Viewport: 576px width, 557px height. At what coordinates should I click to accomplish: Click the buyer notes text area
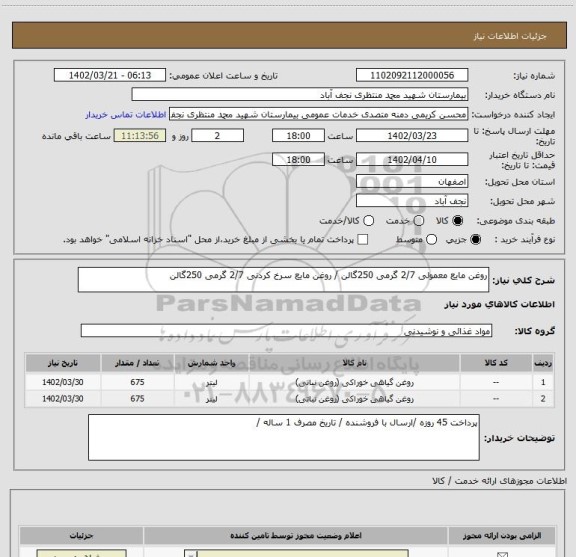(x=284, y=437)
